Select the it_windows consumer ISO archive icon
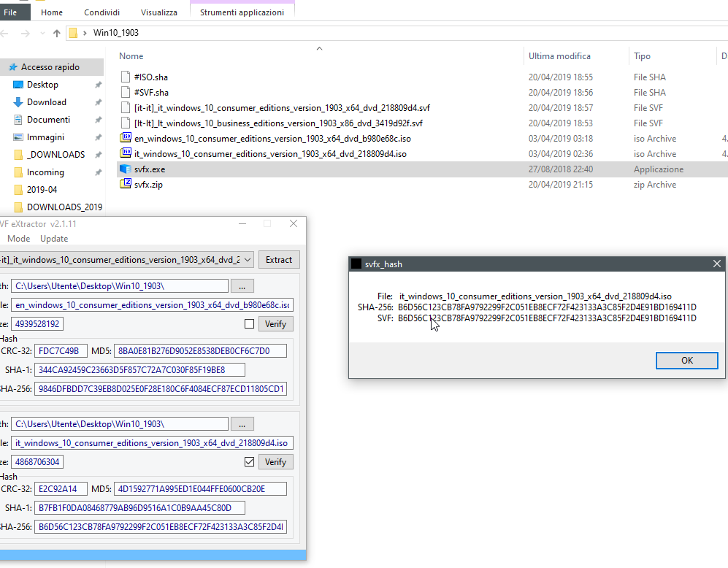 coord(126,153)
